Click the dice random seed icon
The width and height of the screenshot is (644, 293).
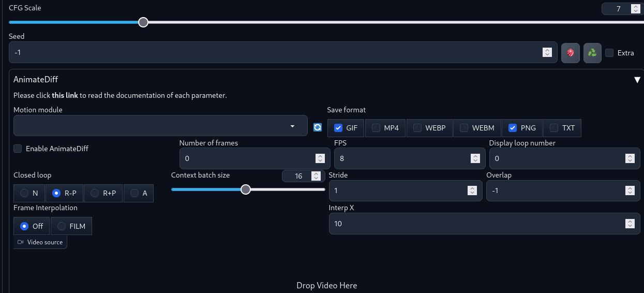(570, 52)
